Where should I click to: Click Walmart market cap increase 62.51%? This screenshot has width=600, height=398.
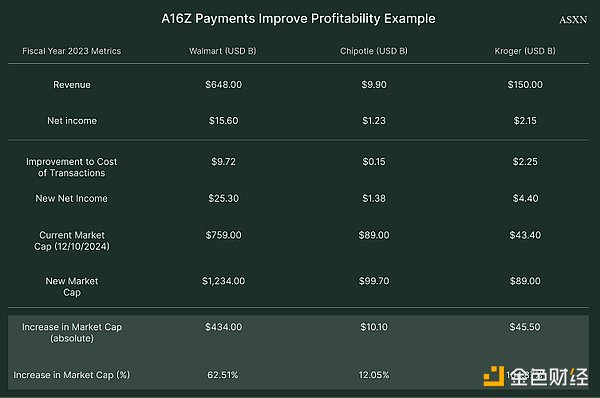[223, 375]
